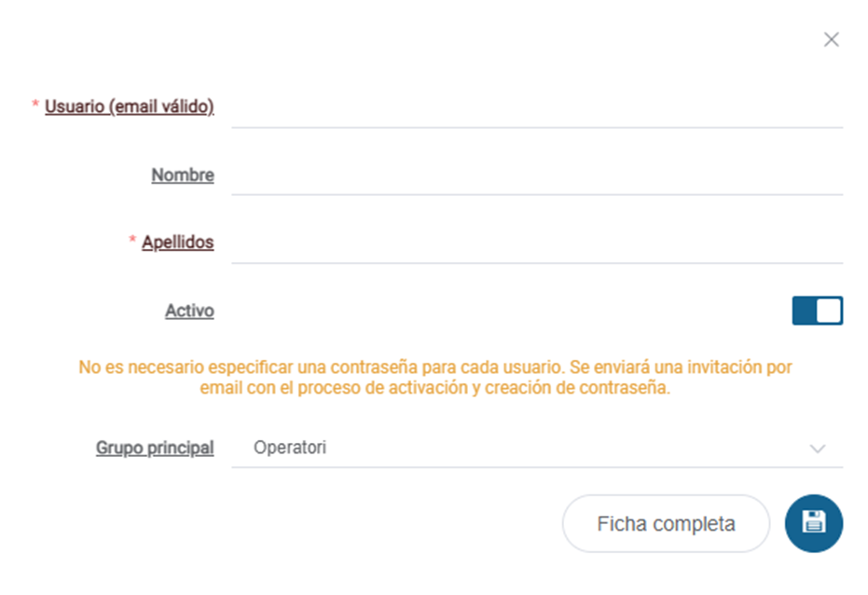868x595 pixels.
Task: Select the Operatori text in dropdown
Action: (290, 448)
